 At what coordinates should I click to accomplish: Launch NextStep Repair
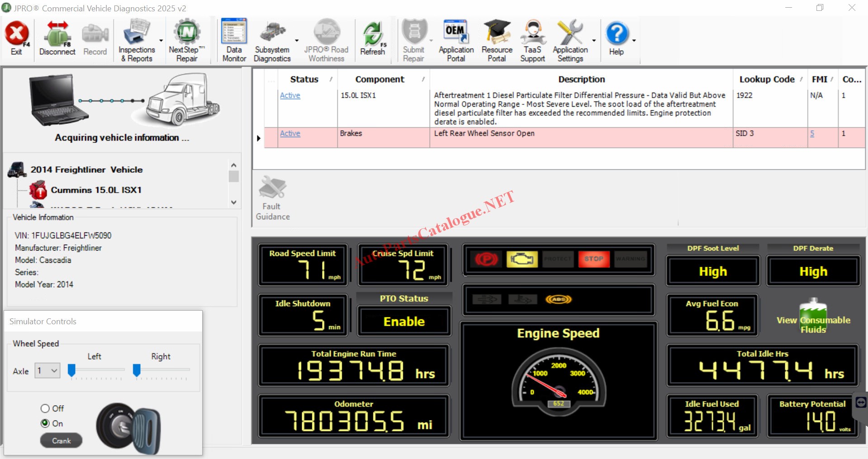187,40
